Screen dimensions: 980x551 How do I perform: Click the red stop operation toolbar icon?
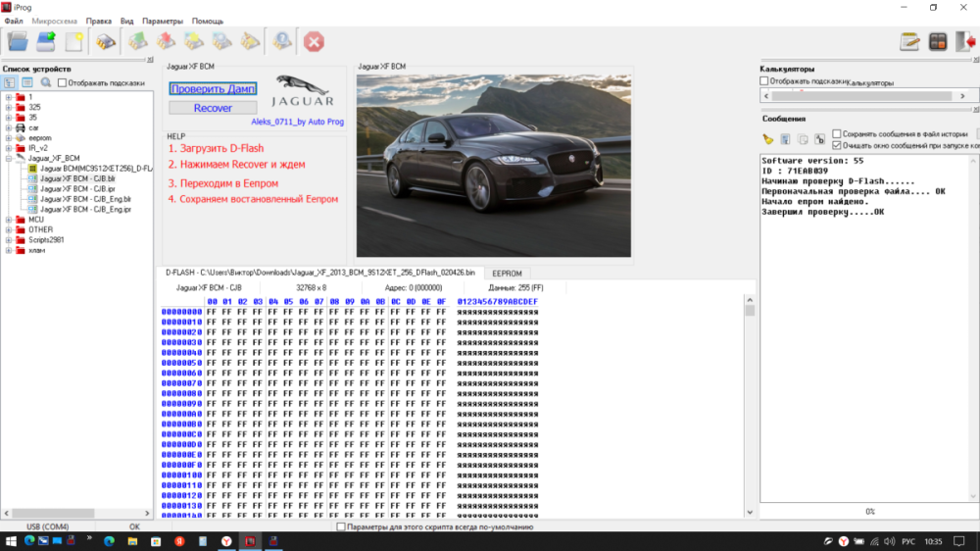point(314,41)
